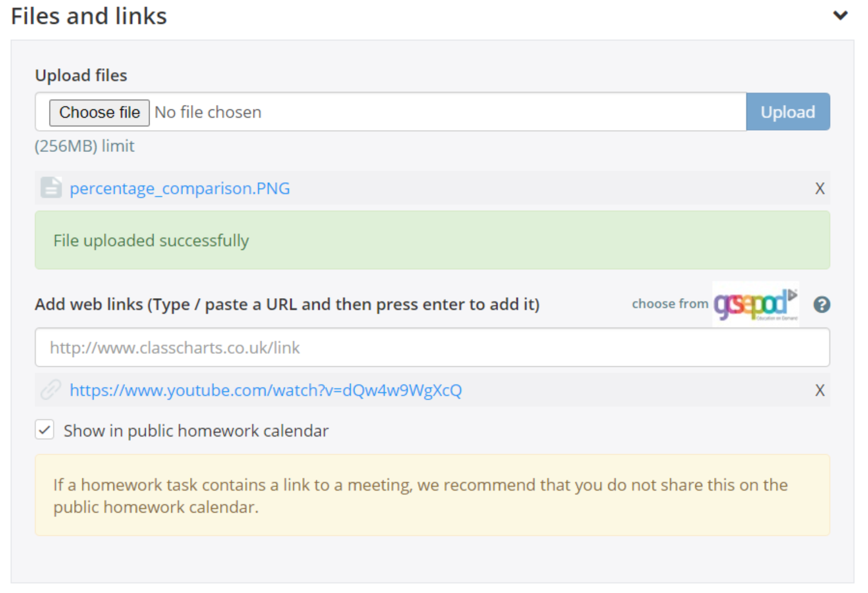Click the Choose file button
Screen dimensions: 868x593
(x=99, y=112)
